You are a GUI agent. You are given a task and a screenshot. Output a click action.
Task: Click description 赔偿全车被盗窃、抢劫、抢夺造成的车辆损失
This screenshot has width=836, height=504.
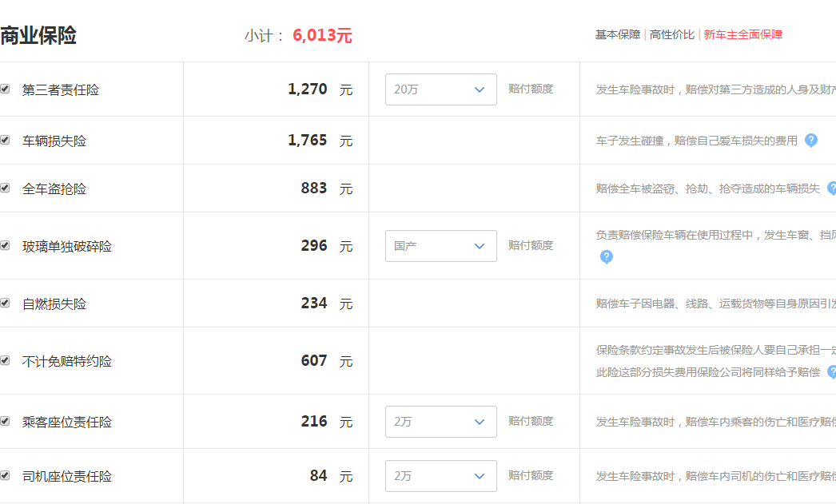[x=708, y=189]
